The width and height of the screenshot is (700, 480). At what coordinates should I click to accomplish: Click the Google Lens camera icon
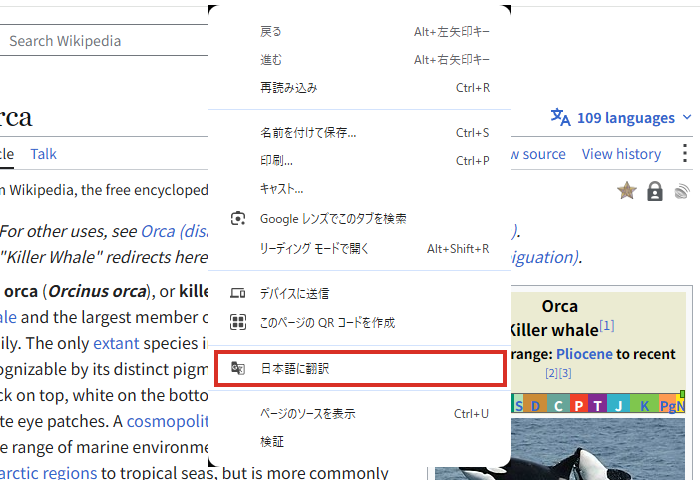tap(238, 218)
